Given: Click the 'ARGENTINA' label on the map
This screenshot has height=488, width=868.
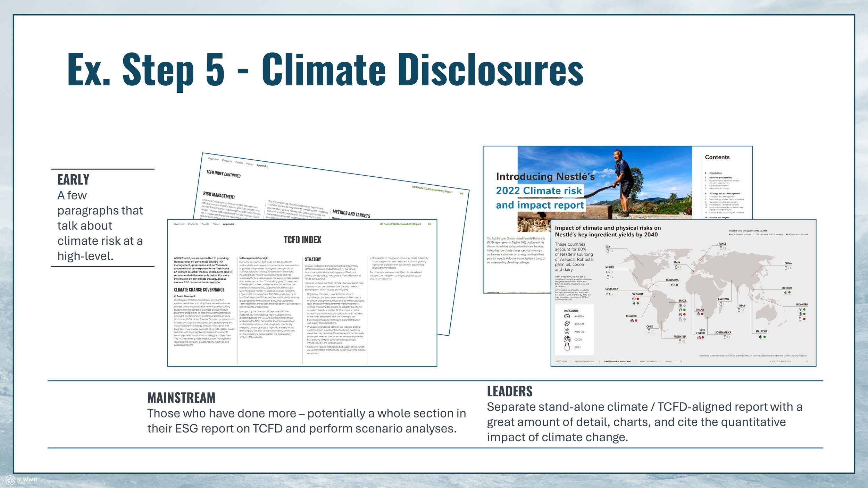Looking at the screenshot, I should [680, 337].
